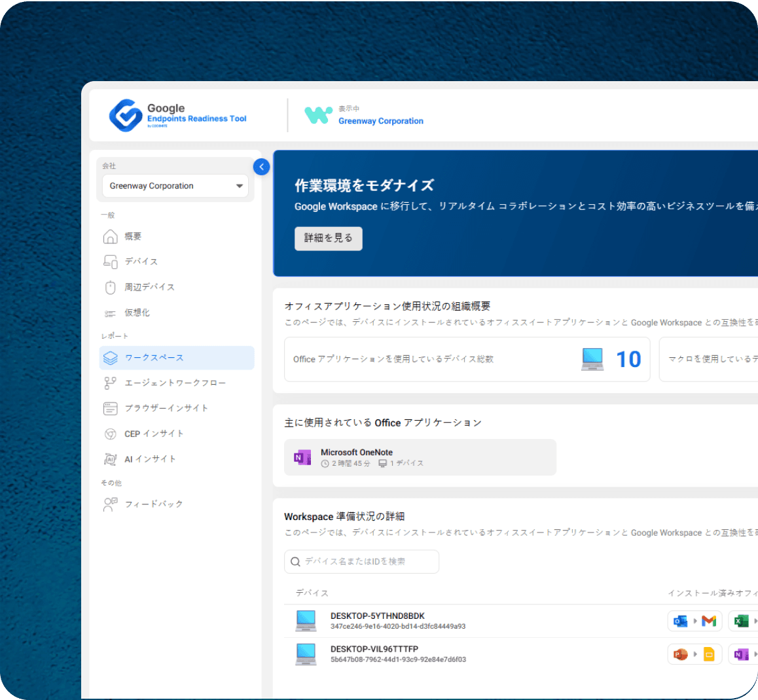This screenshot has width=758, height=700.
Task: Click the search magnifier icon
Action: coord(295,562)
